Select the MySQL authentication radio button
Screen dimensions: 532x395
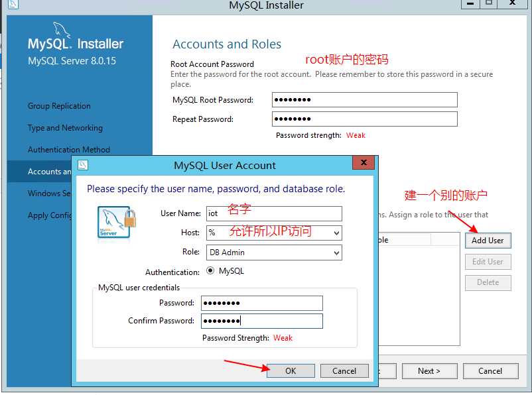(210, 270)
